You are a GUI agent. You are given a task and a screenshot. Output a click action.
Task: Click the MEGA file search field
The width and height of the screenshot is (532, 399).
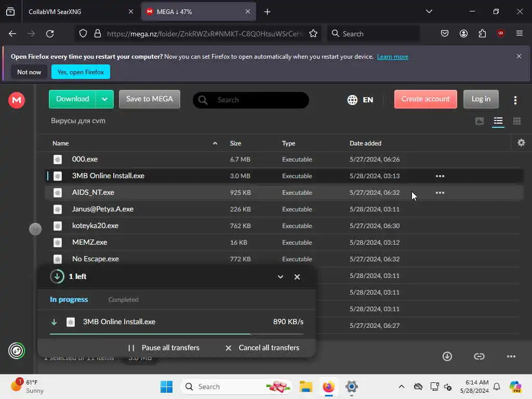pyautogui.click(x=251, y=100)
